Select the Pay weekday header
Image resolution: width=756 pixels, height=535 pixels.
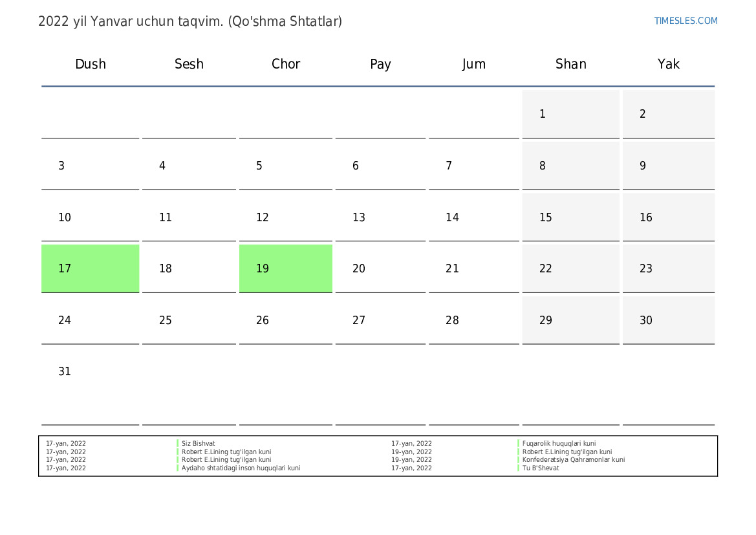pos(380,64)
